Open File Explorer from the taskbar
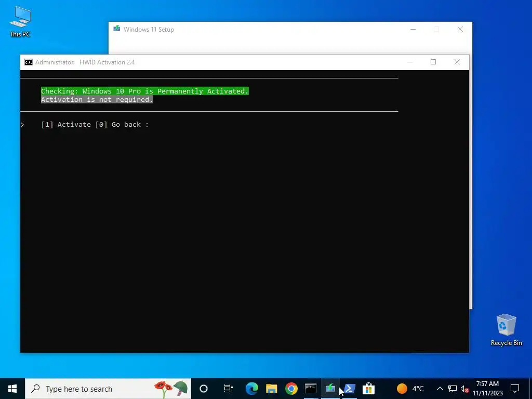This screenshot has height=399, width=532. 271,389
